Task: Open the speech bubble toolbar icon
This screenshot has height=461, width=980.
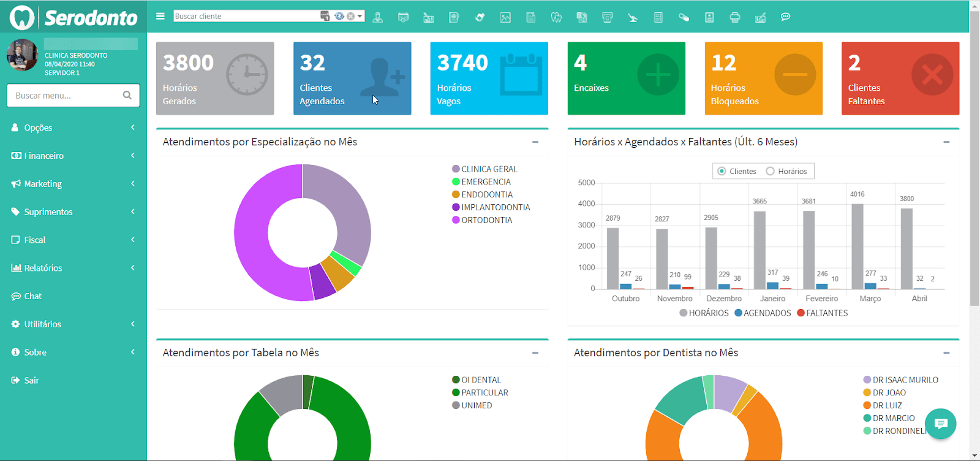Action: coord(785,17)
